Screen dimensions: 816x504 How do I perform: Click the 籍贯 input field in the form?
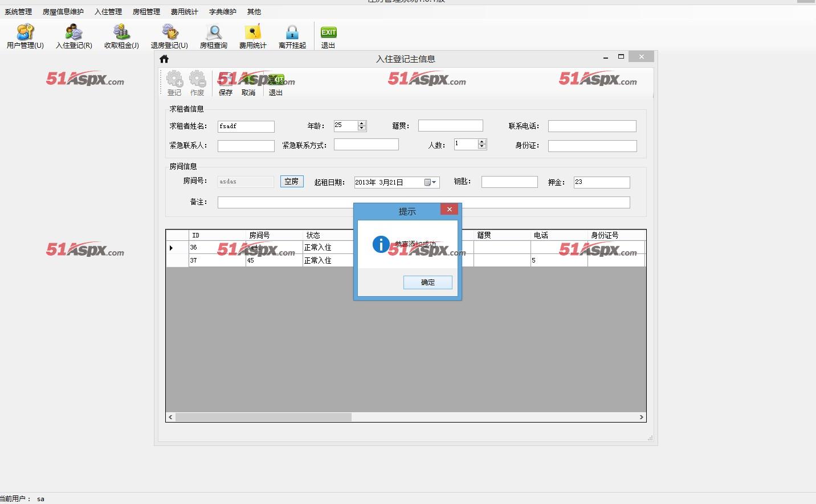coord(451,126)
